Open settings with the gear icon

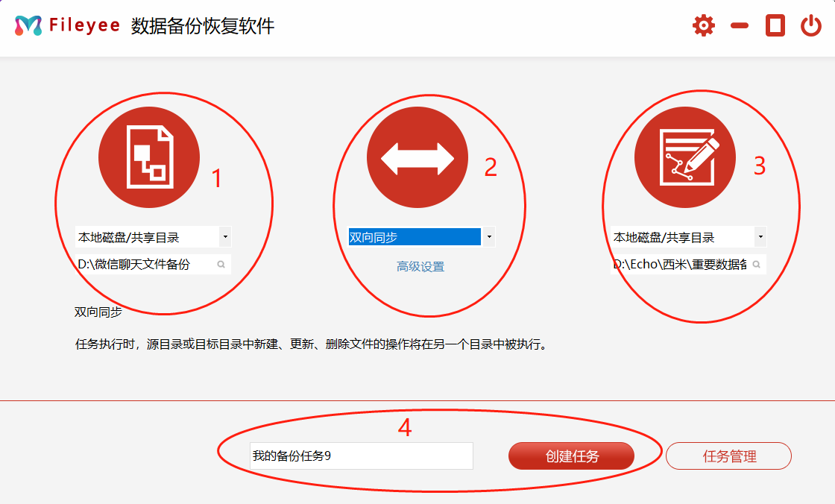pyautogui.click(x=703, y=26)
